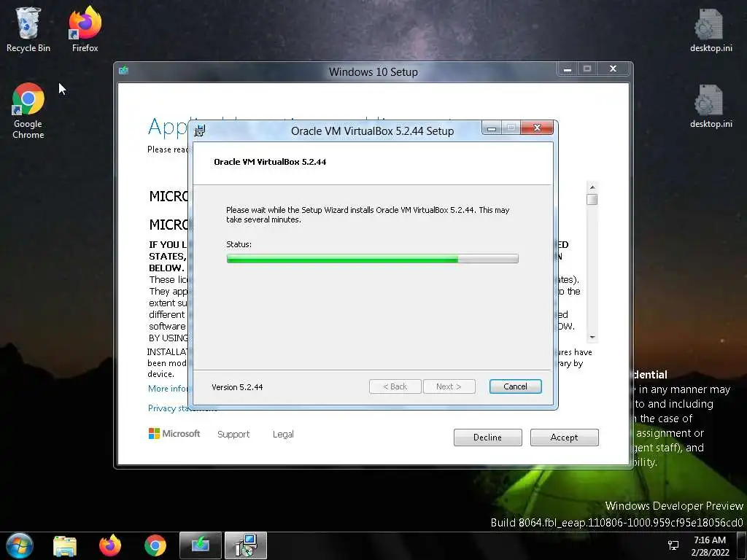
Task: Select the lower desktop.ini file icon
Action: [x=711, y=106]
